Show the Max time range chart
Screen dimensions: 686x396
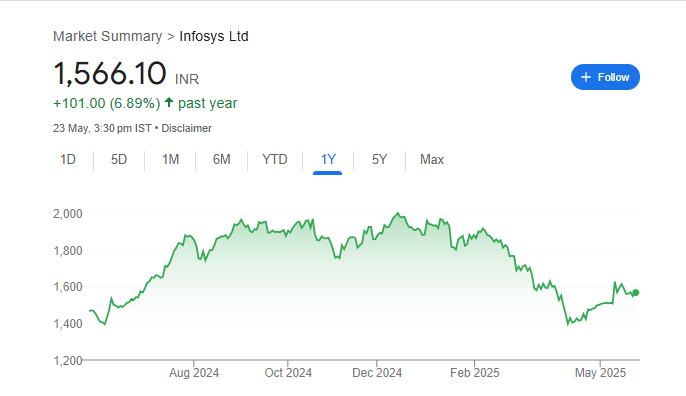coord(432,159)
